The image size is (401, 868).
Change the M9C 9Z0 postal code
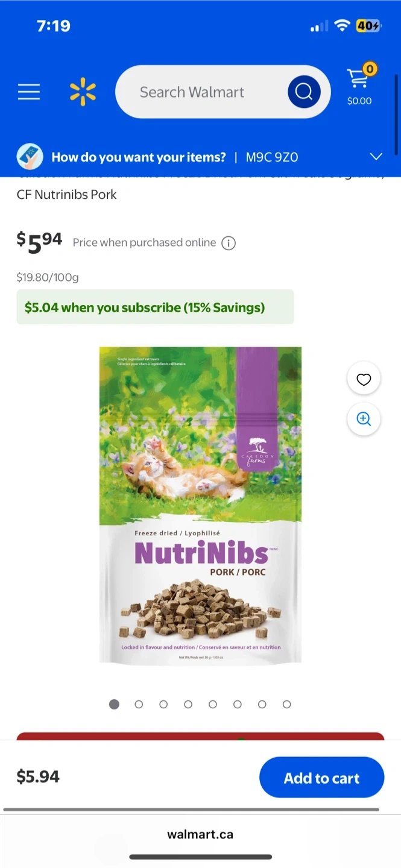point(272,157)
